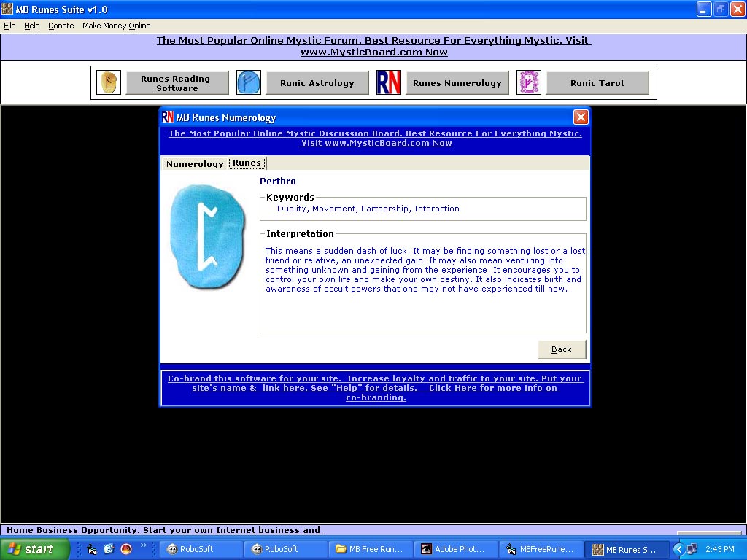Click the taskbar clock 2:43 PM
747x560 pixels.
(720, 549)
